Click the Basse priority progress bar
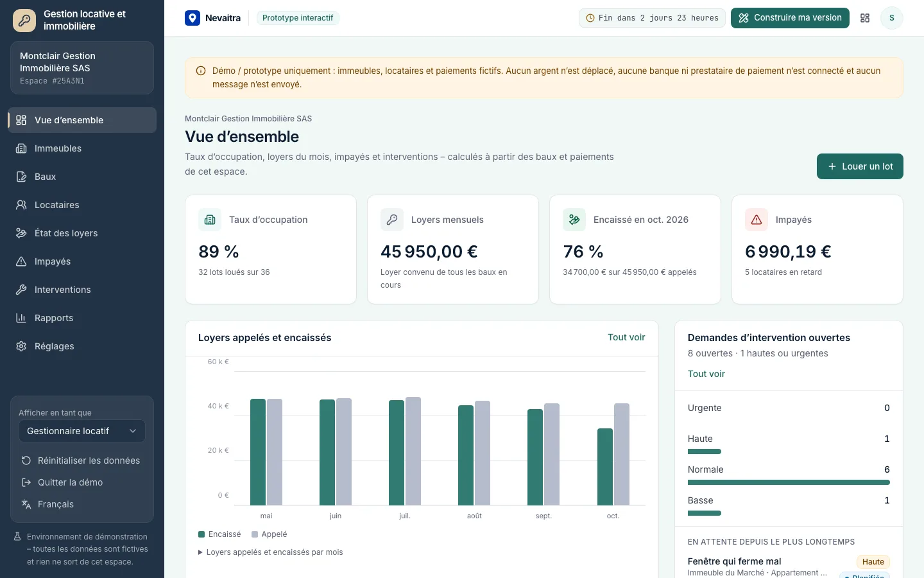This screenshot has height=578, width=924. [x=705, y=513]
